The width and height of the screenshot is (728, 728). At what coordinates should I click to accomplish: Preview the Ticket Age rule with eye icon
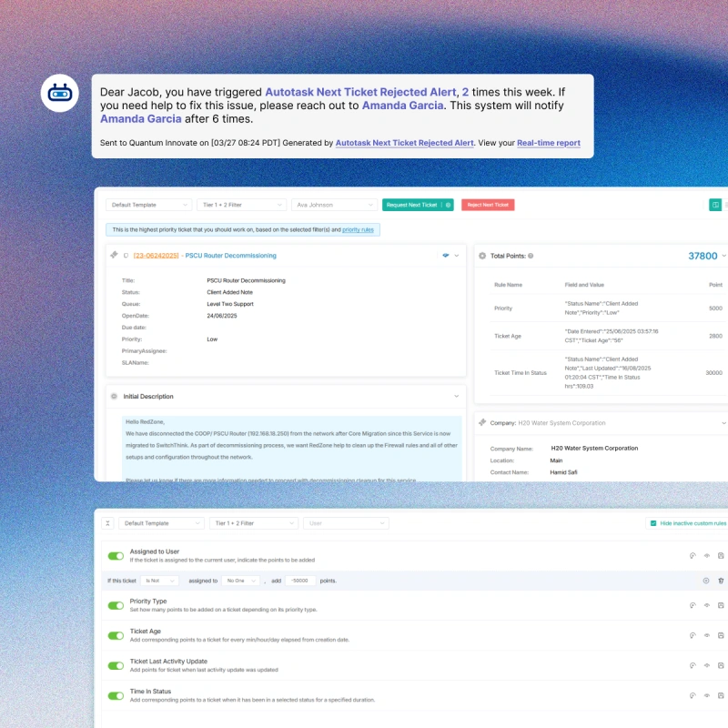click(x=707, y=635)
